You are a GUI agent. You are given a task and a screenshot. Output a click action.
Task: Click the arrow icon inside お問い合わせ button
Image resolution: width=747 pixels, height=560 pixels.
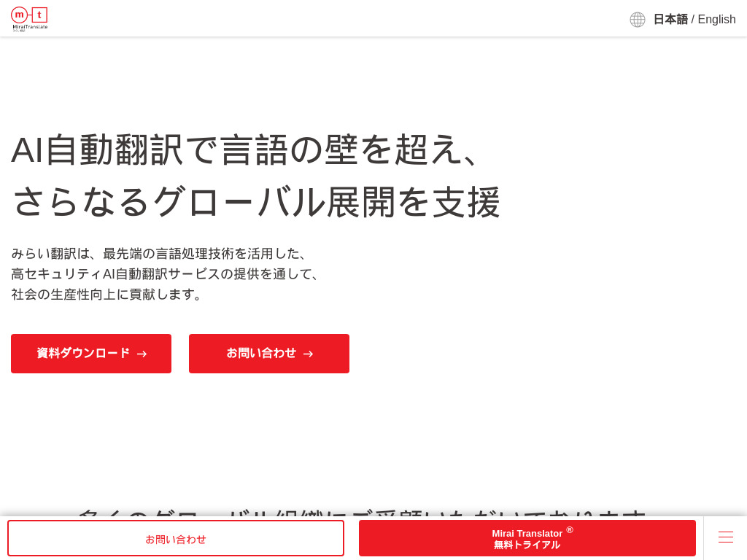tap(308, 354)
